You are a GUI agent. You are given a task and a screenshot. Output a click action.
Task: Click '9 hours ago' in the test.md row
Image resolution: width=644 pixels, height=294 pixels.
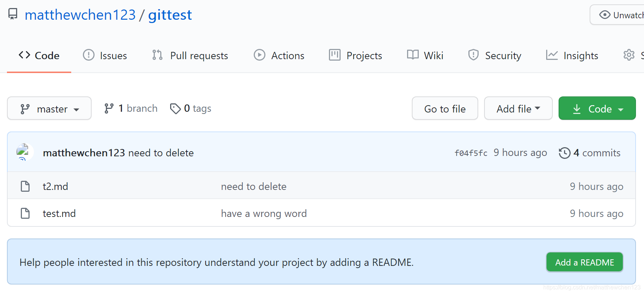[597, 213]
